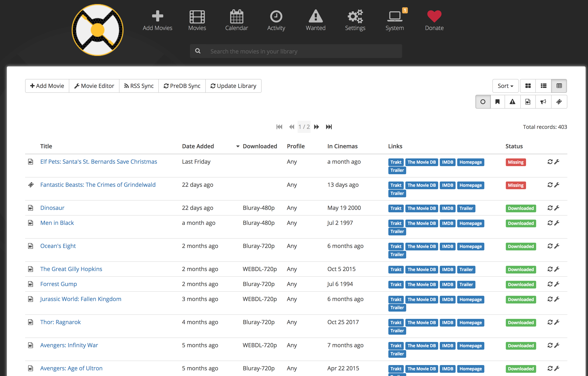Go to next page of movies
Viewport: 588px width, 376px height.
(x=316, y=127)
